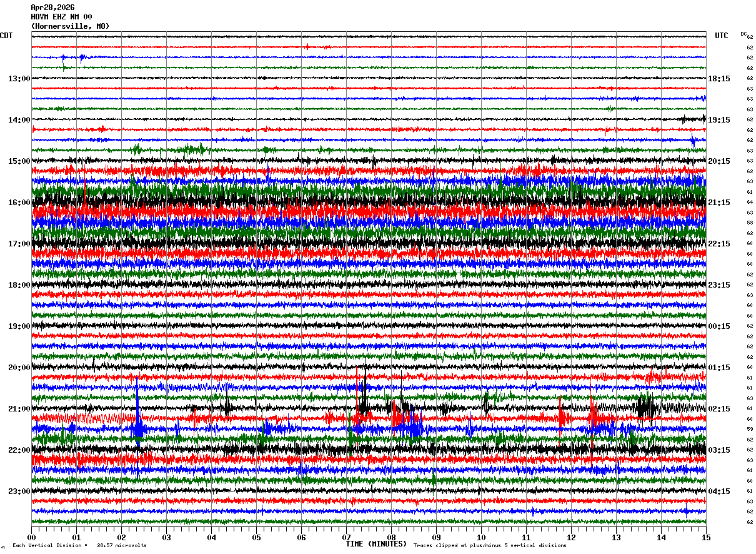
Task: Click the location label (Hornersville, MO)
Action: point(70,26)
